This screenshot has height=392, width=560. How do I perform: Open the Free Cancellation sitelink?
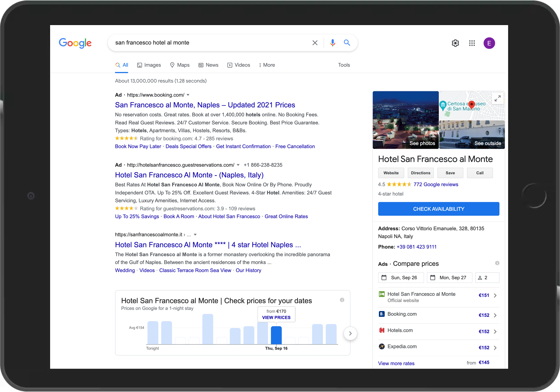[x=295, y=147]
